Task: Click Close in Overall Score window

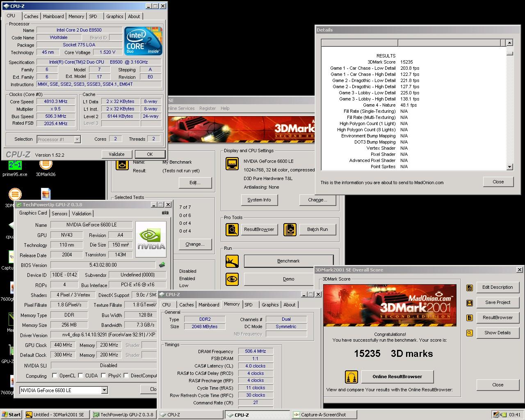Action: [x=498, y=385]
